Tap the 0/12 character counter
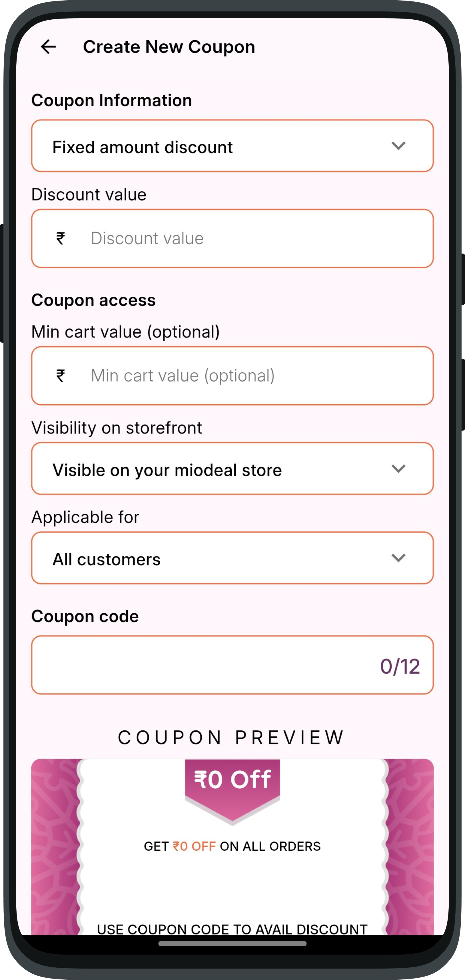The width and height of the screenshot is (465, 980). coord(400,666)
